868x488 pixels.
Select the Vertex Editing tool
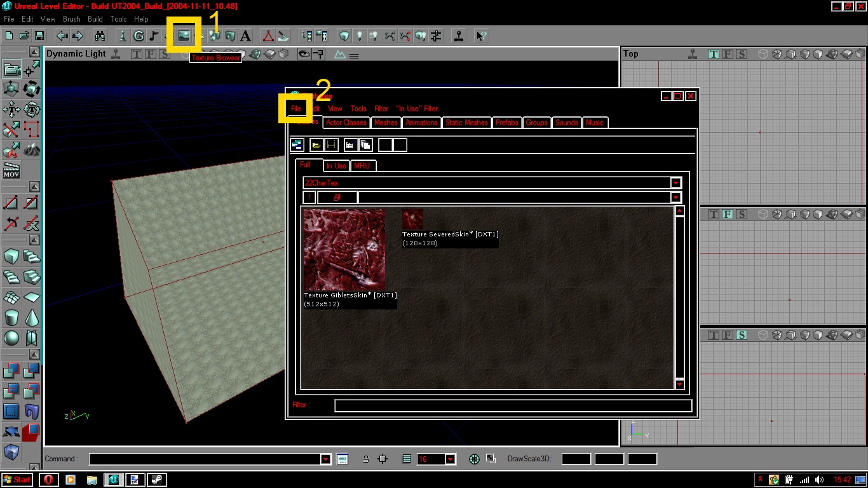(32, 69)
